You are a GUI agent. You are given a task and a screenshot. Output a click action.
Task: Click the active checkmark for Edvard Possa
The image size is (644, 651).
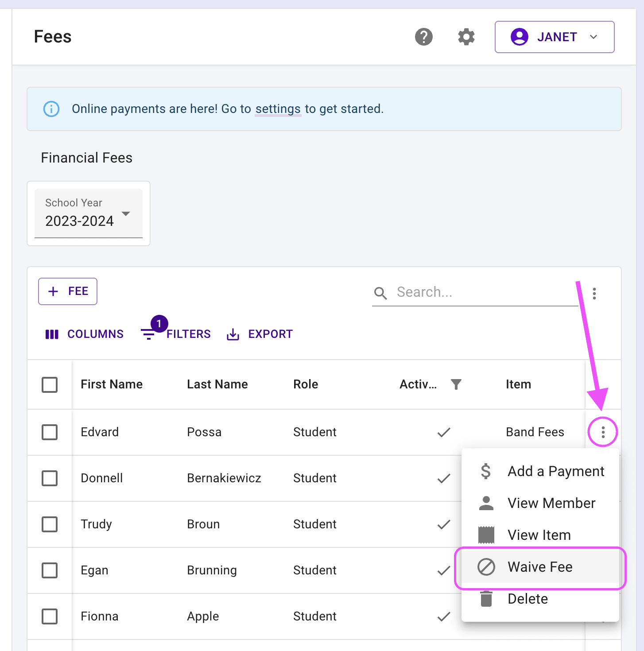click(444, 432)
